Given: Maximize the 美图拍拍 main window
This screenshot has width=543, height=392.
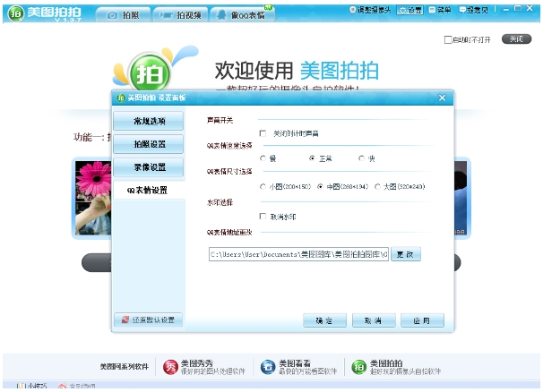Looking at the screenshot, I should click(x=518, y=9).
